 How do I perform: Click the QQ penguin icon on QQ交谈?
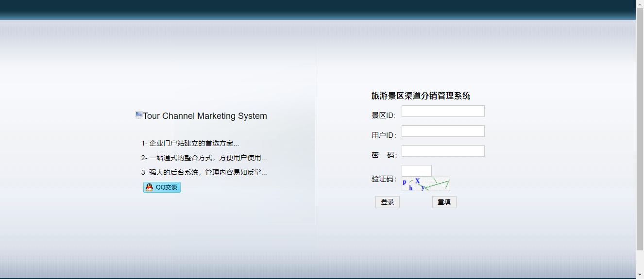150,187
